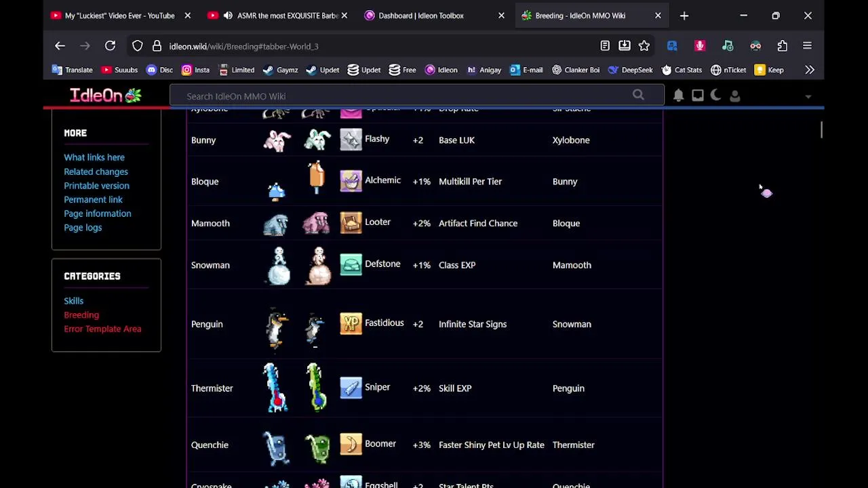868x488 pixels.
Task: Click the Fastidious XP gene icon
Action: [x=351, y=324]
